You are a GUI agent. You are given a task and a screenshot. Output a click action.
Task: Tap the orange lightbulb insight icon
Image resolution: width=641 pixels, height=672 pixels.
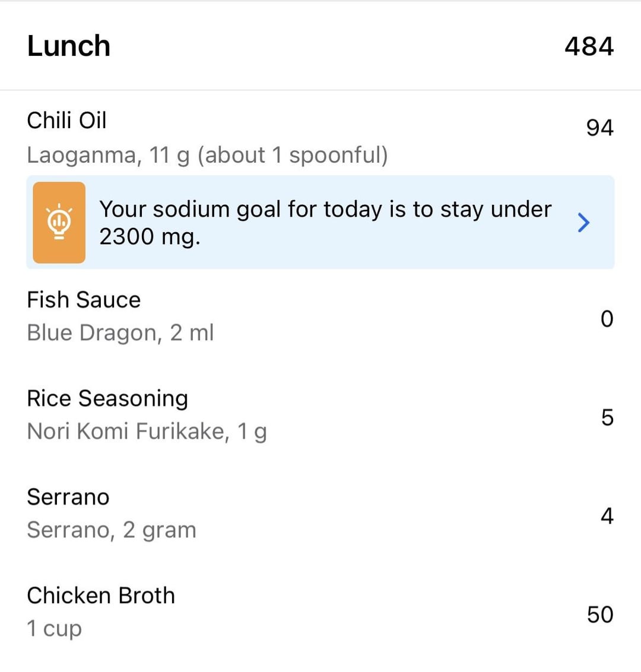point(59,223)
